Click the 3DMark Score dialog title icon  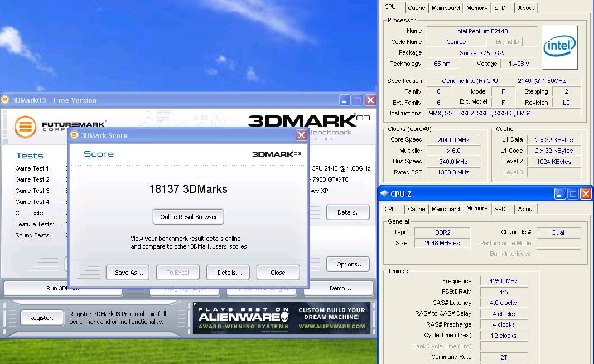(x=74, y=135)
